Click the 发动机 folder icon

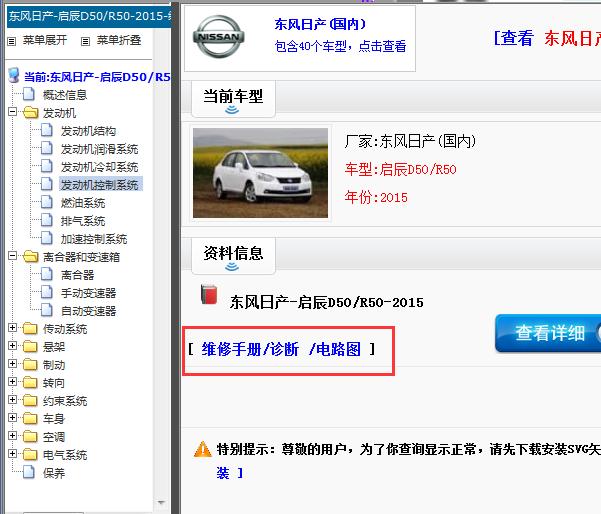(31, 113)
